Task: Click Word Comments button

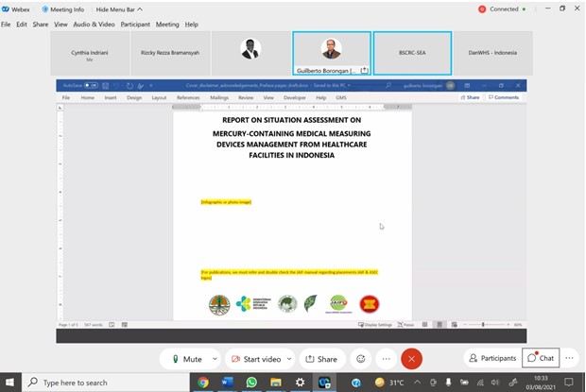Action: click(504, 97)
